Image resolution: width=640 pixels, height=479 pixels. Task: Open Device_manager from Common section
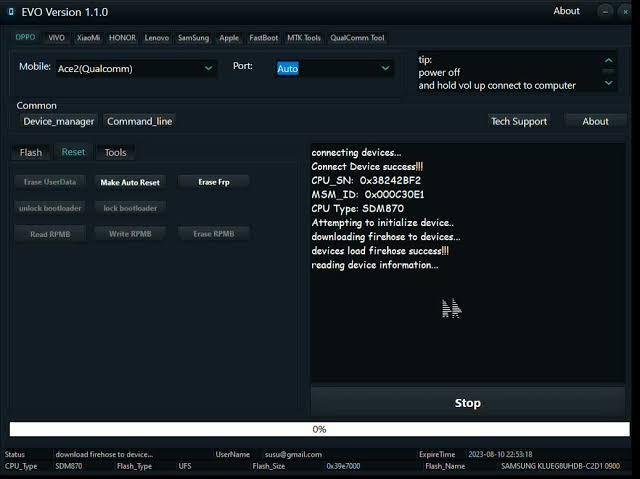(59, 121)
